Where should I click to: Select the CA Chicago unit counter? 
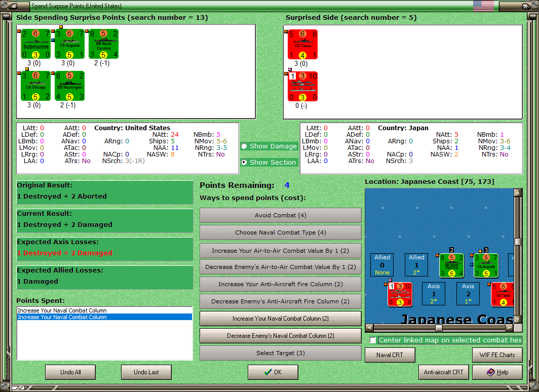coord(36,86)
